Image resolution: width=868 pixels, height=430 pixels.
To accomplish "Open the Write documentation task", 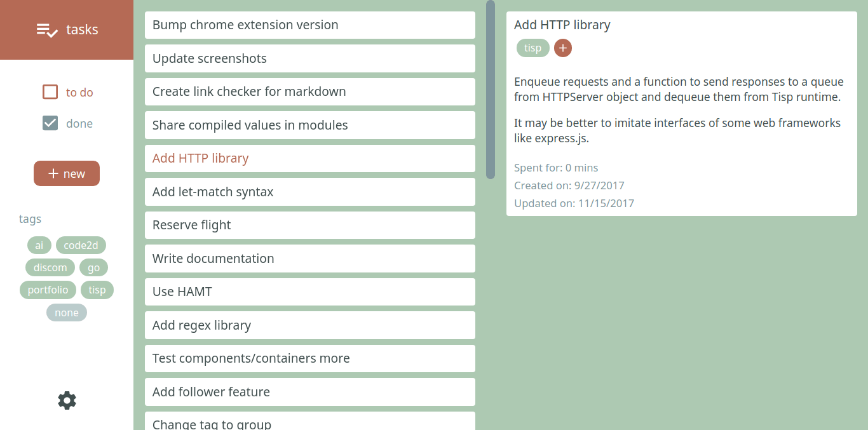I will 310,259.
